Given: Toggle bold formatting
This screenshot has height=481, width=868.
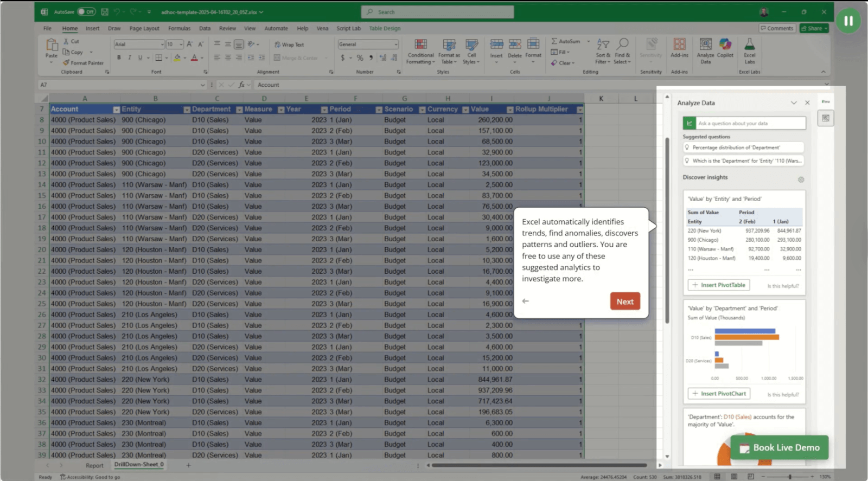Looking at the screenshot, I should tap(119, 57).
